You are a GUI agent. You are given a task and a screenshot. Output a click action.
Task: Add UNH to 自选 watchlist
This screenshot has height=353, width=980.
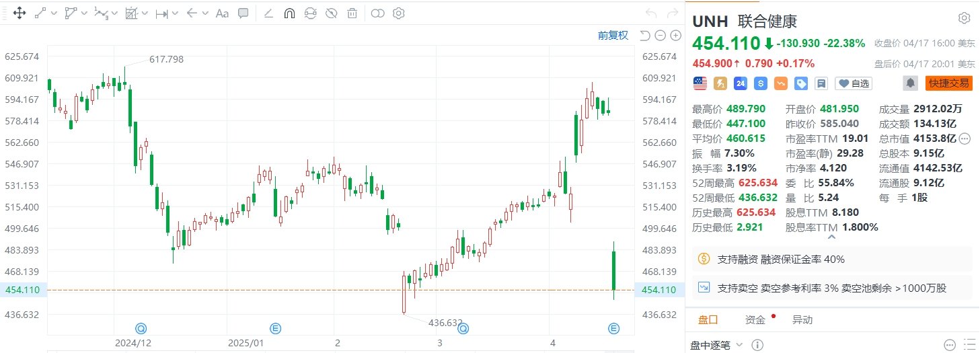pyautogui.click(x=853, y=83)
